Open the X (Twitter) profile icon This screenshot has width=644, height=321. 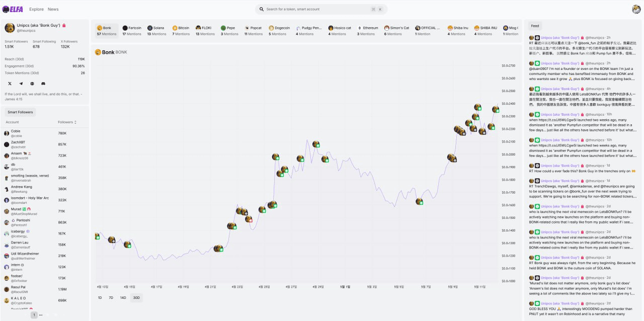(10, 84)
